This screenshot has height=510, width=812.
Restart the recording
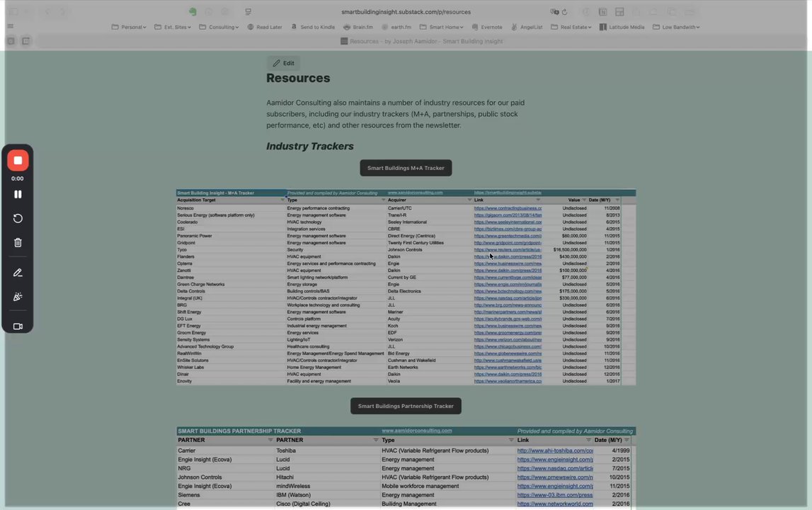tap(18, 218)
